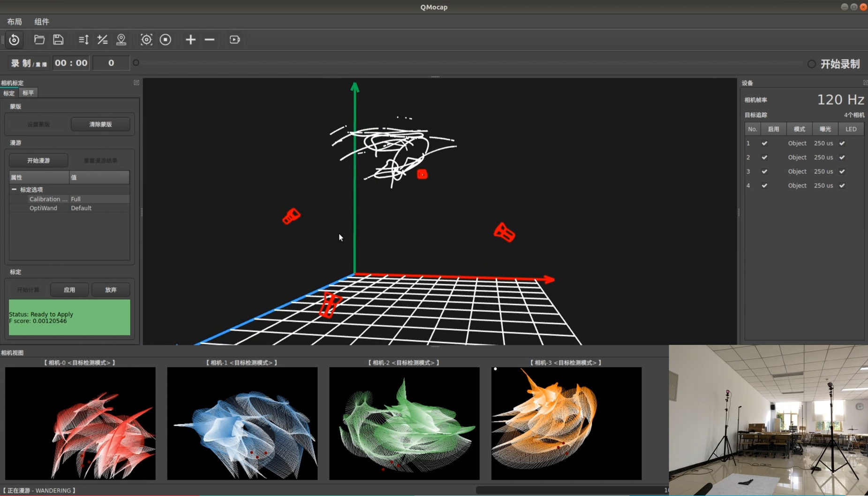This screenshot has width=868, height=496.
Task: Click the 清除蒙版 button
Action: [100, 124]
